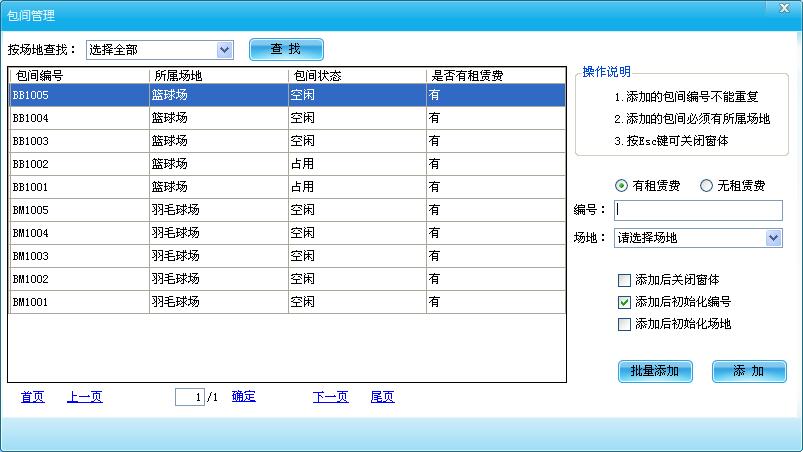Click the 确定 page confirm link
803x452 pixels.
[x=243, y=397]
